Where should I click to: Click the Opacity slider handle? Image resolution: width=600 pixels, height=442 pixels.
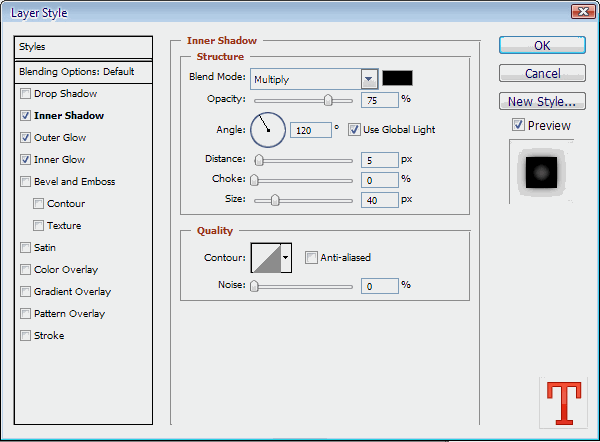(x=328, y=100)
